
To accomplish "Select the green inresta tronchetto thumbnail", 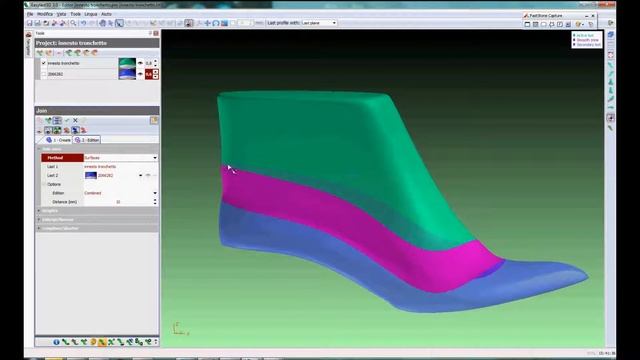I will (x=127, y=63).
